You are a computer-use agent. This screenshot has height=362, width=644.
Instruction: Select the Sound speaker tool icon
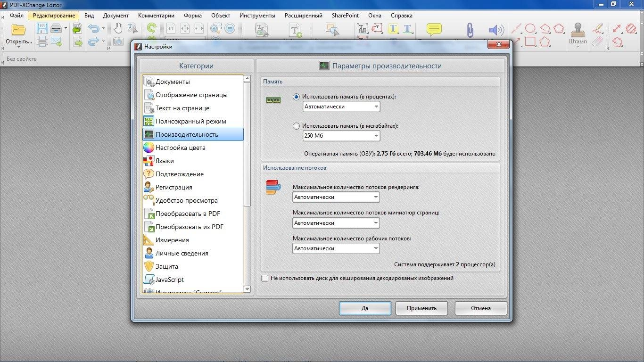pyautogui.click(x=496, y=30)
